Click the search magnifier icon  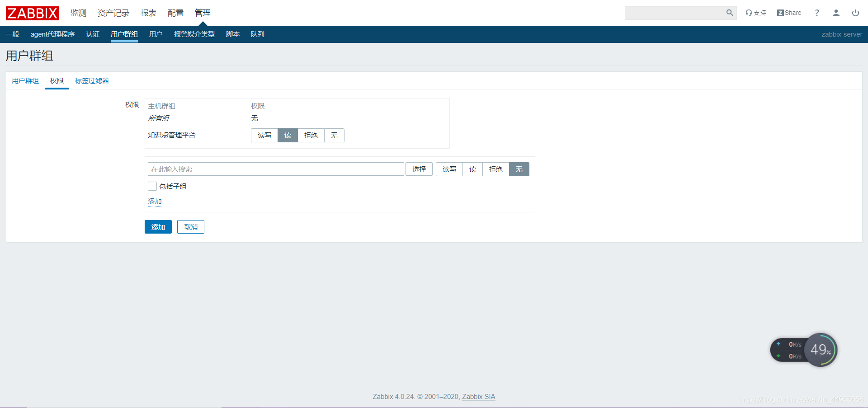coord(730,13)
